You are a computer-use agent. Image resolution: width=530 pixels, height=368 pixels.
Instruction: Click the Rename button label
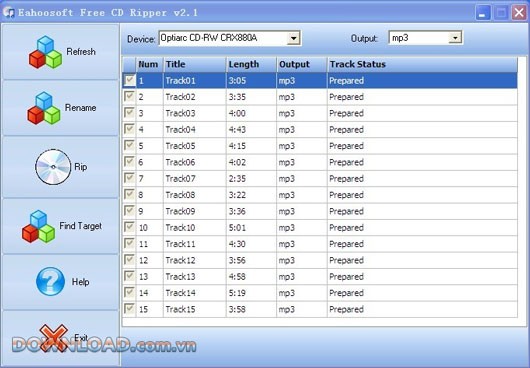pos(80,107)
